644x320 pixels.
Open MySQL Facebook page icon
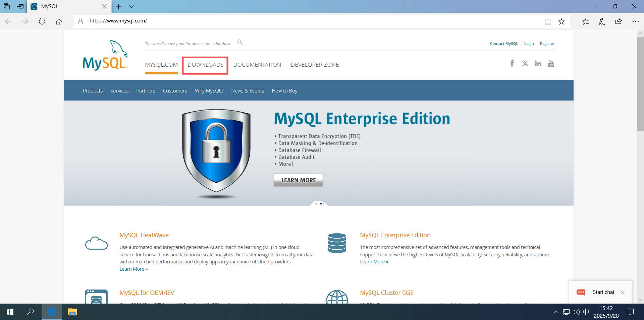tap(512, 63)
